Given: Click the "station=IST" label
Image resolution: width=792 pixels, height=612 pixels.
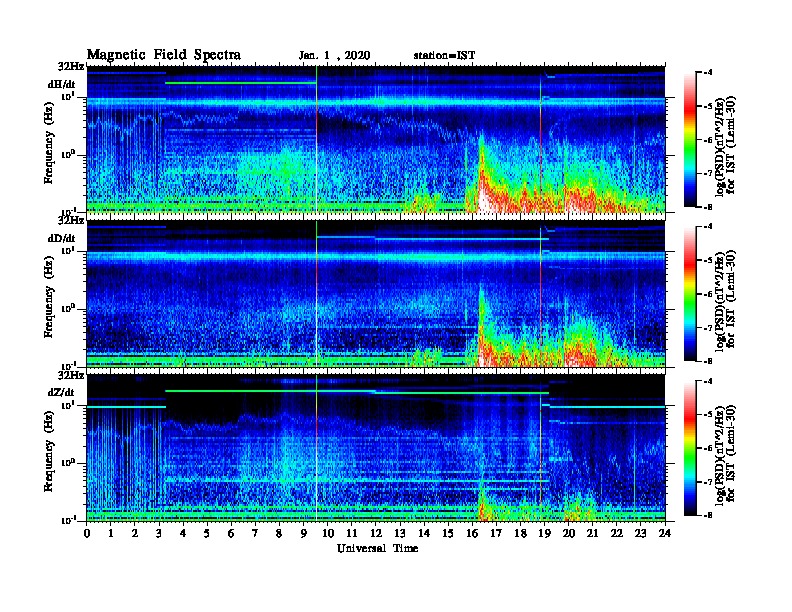Looking at the screenshot, I should pyautogui.click(x=444, y=56).
